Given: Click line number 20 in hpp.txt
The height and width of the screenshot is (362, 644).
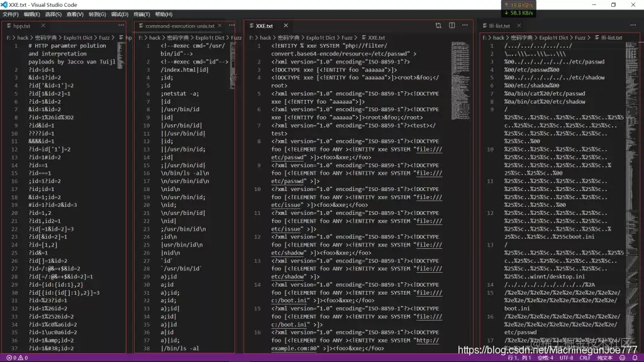Looking at the screenshot, I should (x=14, y=213).
